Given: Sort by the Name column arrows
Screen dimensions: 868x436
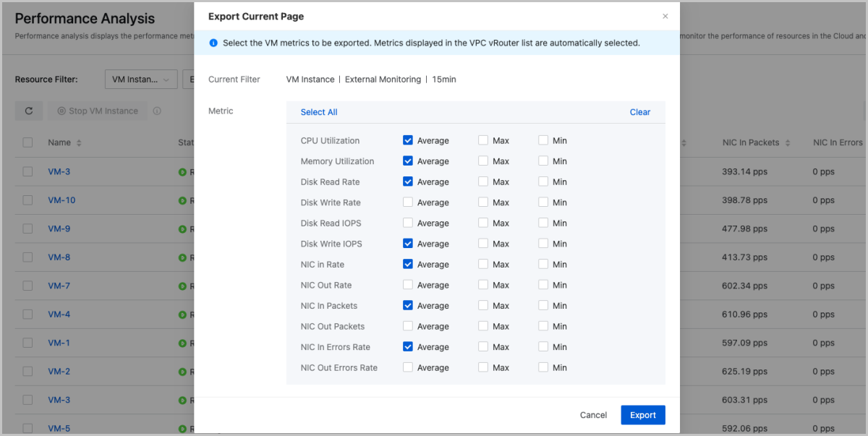Looking at the screenshot, I should pyautogui.click(x=79, y=143).
